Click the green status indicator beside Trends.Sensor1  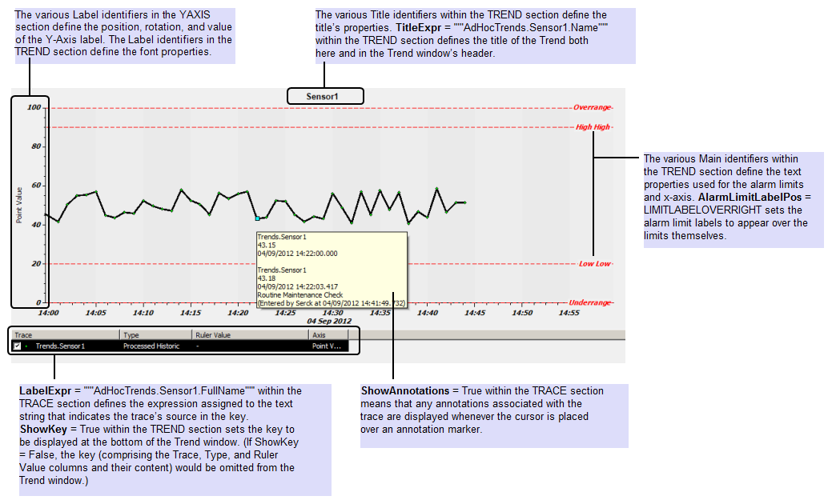[x=26, y=344]
